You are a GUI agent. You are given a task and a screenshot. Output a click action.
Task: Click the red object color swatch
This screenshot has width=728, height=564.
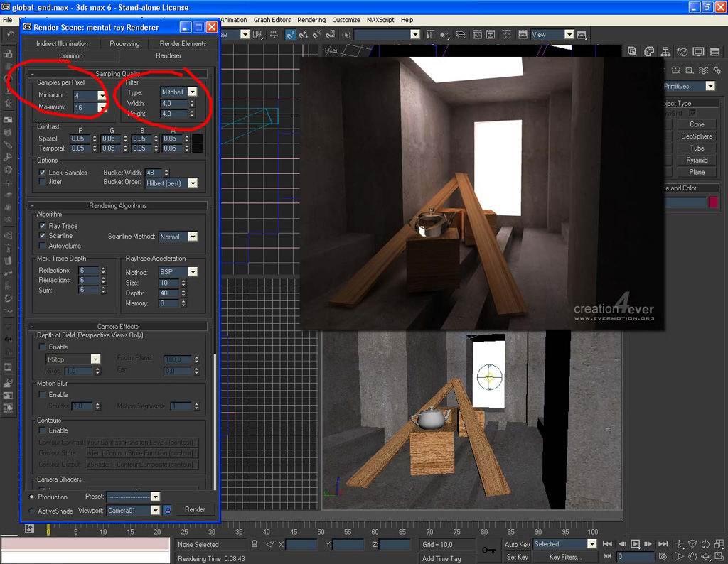click(713, 202)
